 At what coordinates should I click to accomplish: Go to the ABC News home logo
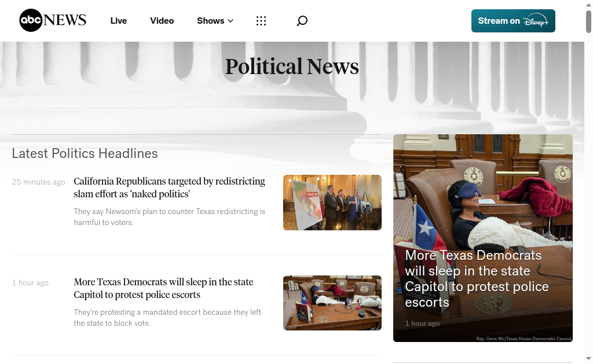53,20
